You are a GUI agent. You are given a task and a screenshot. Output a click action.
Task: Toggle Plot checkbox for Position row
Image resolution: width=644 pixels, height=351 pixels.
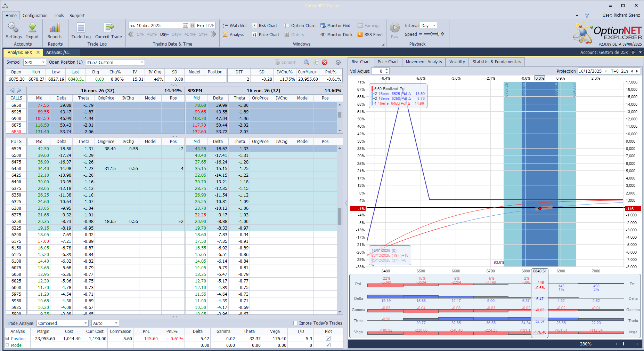pyautogui.click(x=328, y=338)
